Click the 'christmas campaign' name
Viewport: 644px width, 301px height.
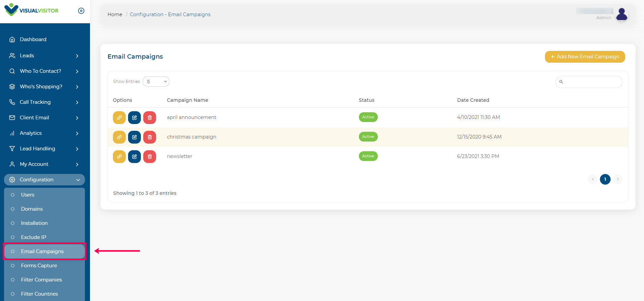pos(191,137)
